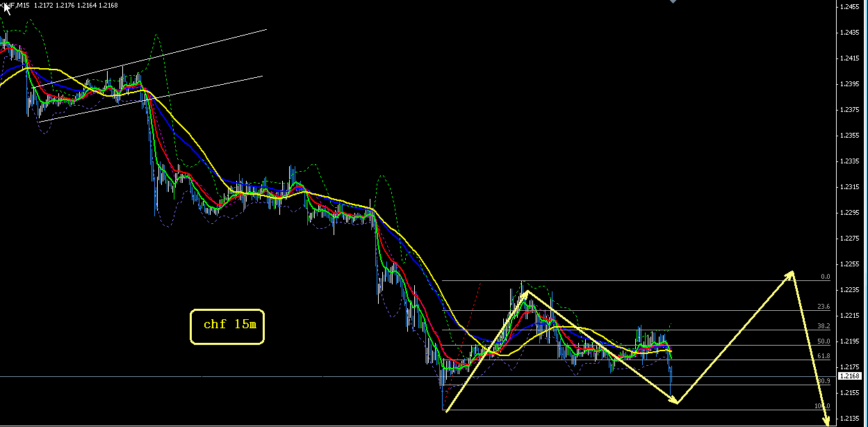This screenshot has height=427, width=868.
Task: Click price scale value 1.2135
Action: pos(849,419)
